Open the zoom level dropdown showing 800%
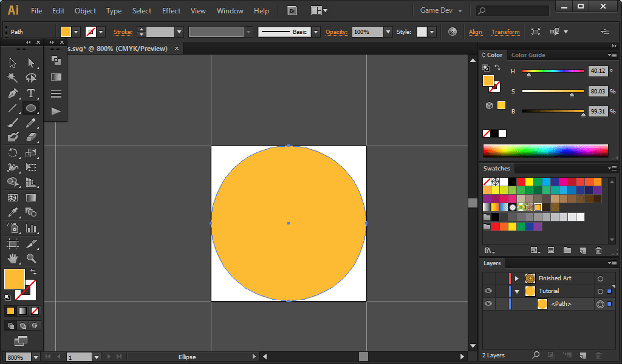Screen dimensions: 622x364 pyautogui.click(x=35, y=357)
